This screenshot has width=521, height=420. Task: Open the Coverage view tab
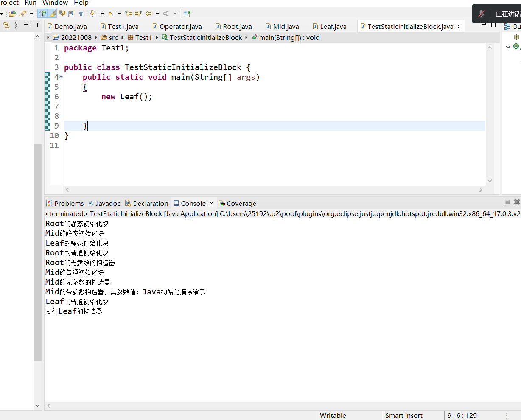coord(238,203)
